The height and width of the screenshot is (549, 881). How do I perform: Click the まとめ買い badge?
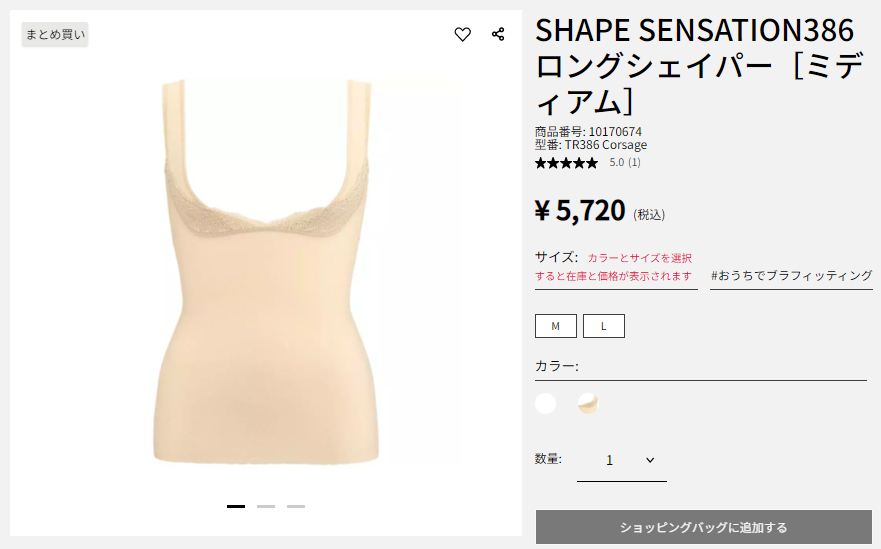tap(55, 34)
